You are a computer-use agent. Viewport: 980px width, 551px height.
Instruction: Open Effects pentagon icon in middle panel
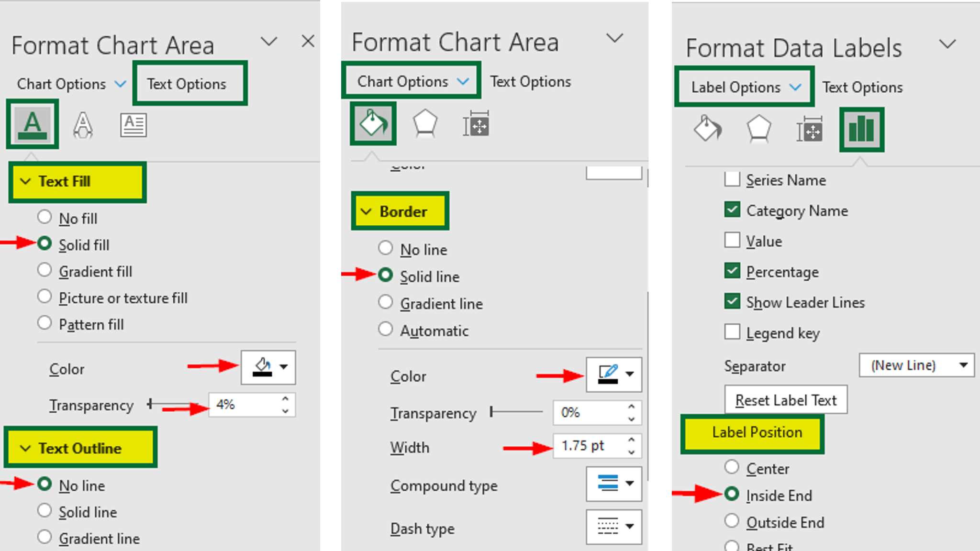424,124
